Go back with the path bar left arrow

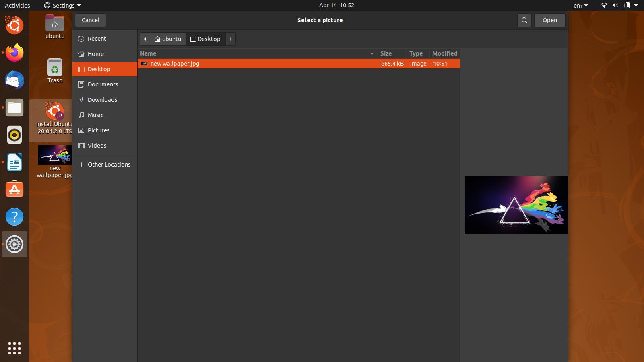tap(145, 39)
